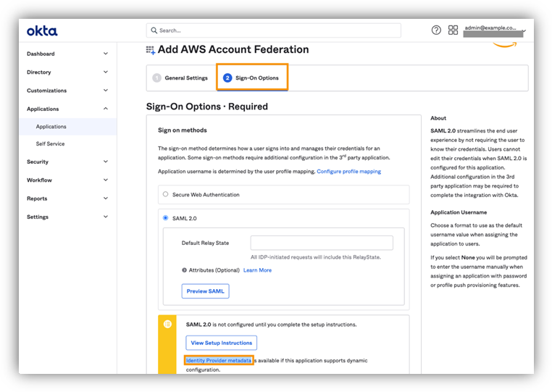
Task: Switch to the General Settings tab
Action: coord(180,78)
